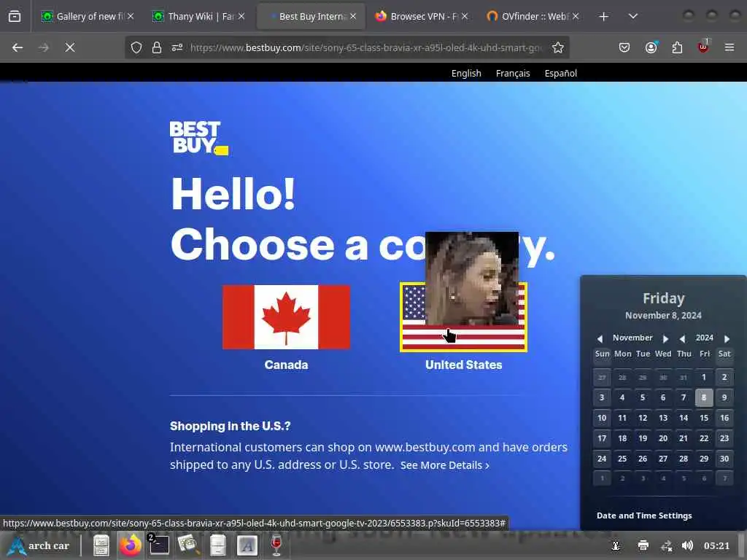List all tabs with the chevron dropdown
This screenshot has height=560, width=747.
pos(632,17)
